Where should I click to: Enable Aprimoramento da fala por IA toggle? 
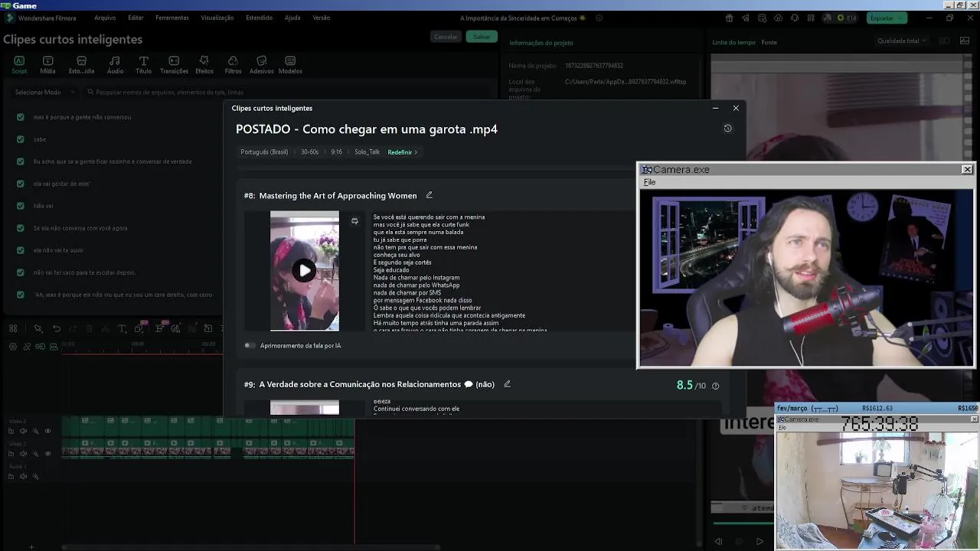pyautogui.click(x=250, y=346)
